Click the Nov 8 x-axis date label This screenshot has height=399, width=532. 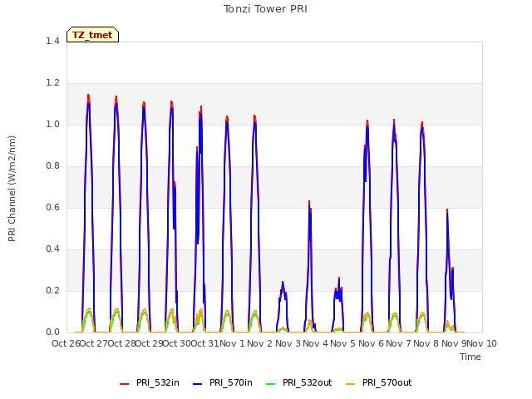426,343
